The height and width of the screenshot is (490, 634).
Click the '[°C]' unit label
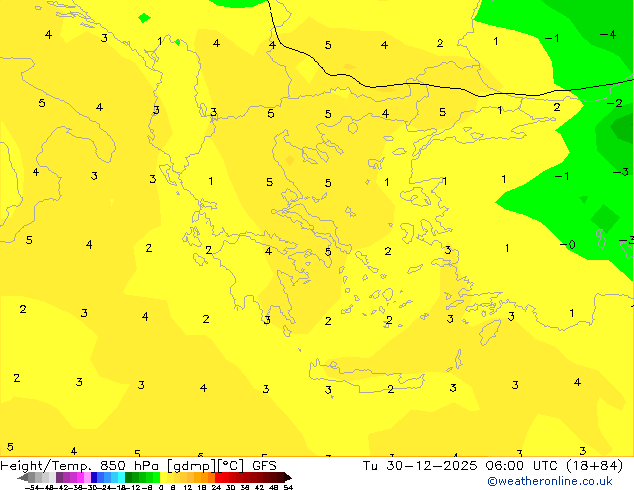231,466
